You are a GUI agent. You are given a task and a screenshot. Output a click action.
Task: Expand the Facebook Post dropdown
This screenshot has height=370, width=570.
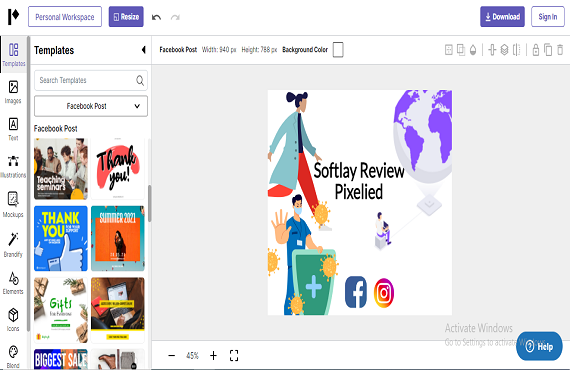91,106
